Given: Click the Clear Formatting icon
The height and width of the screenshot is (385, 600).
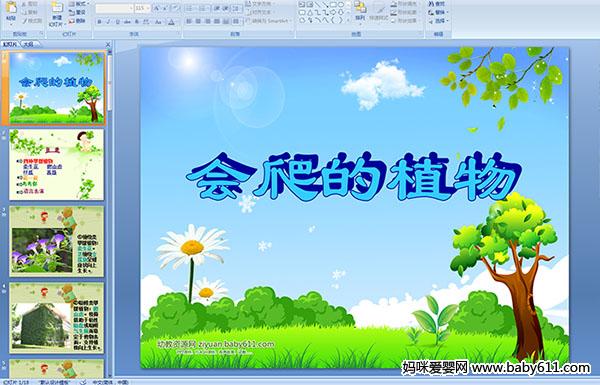Looking at the screenshot, I should pos(176,8).
